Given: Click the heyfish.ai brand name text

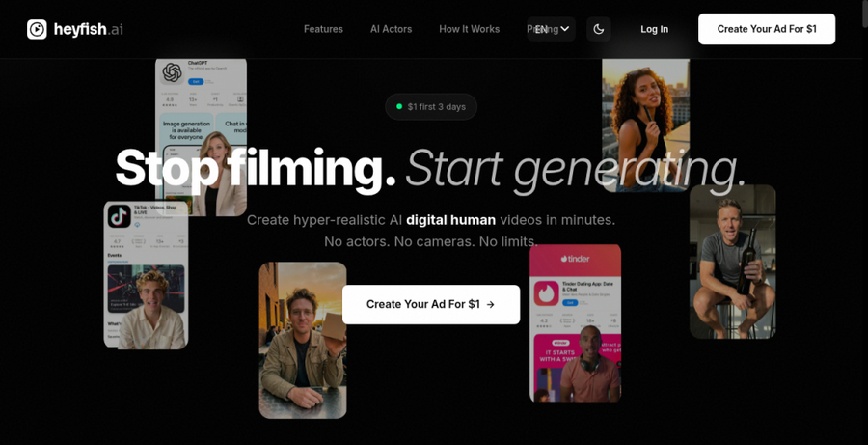Looking at the screenshot, I should (x=89, y=29).
